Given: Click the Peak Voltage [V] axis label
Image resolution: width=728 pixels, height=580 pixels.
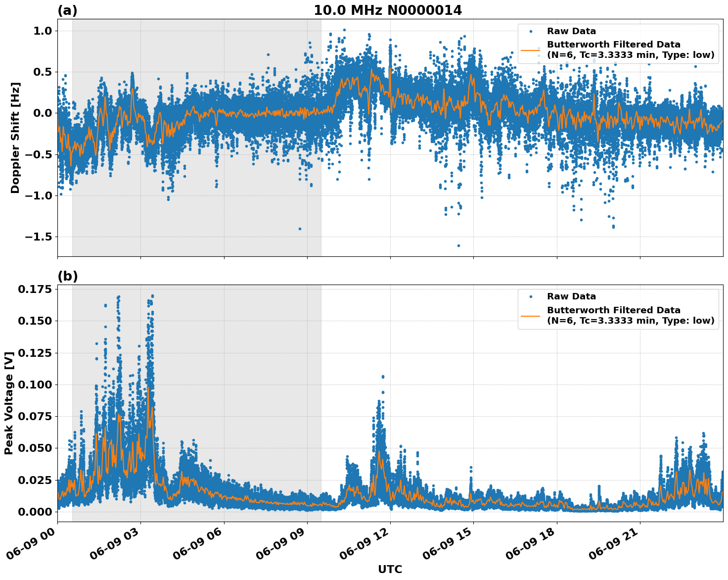Looking at the screenshot, I should 9,399.
